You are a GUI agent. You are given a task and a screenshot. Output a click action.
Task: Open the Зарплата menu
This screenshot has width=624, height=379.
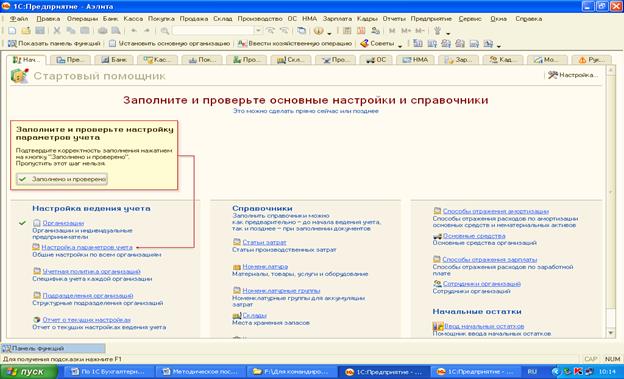[x=337, y=19]
